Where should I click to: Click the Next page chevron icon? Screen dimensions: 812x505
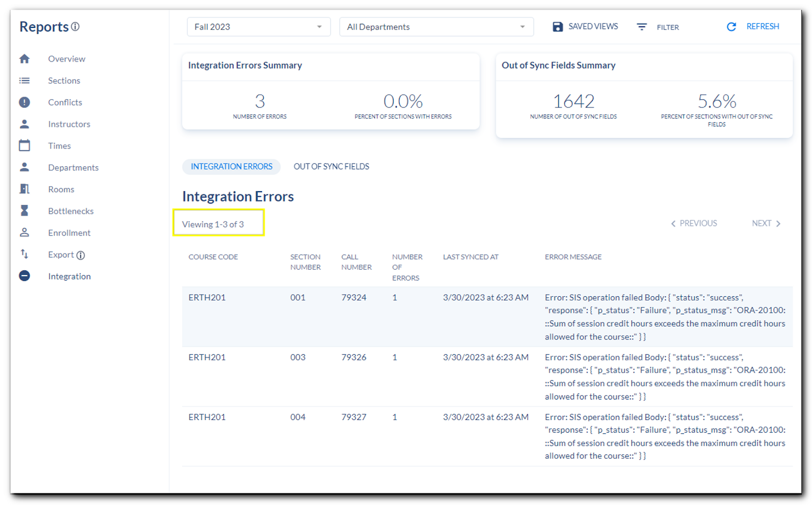(x=778, y=224)
